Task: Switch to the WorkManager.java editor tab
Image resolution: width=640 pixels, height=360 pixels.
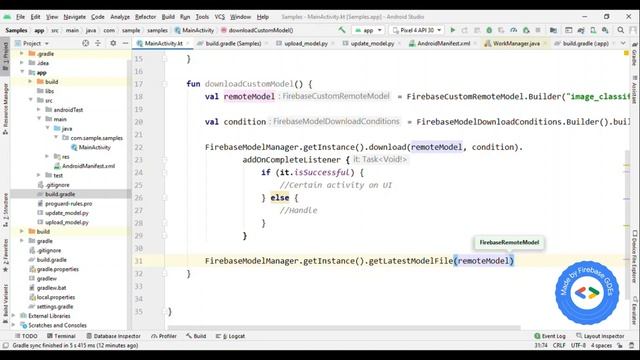Action: click(516, 43)
